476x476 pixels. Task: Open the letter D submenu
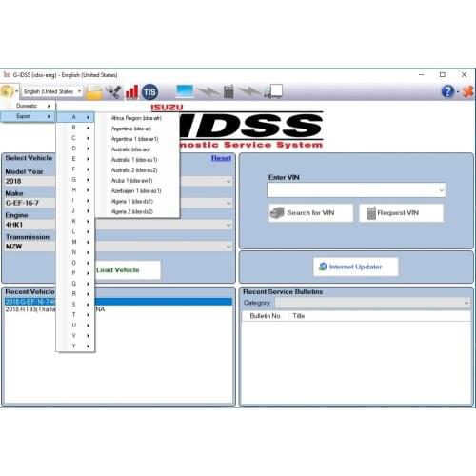(75, 149)
